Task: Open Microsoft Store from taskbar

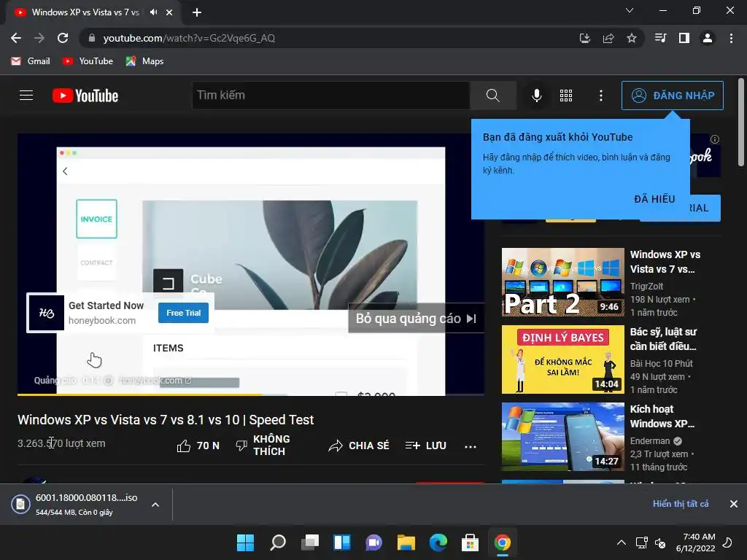Action: coord(471,542)
